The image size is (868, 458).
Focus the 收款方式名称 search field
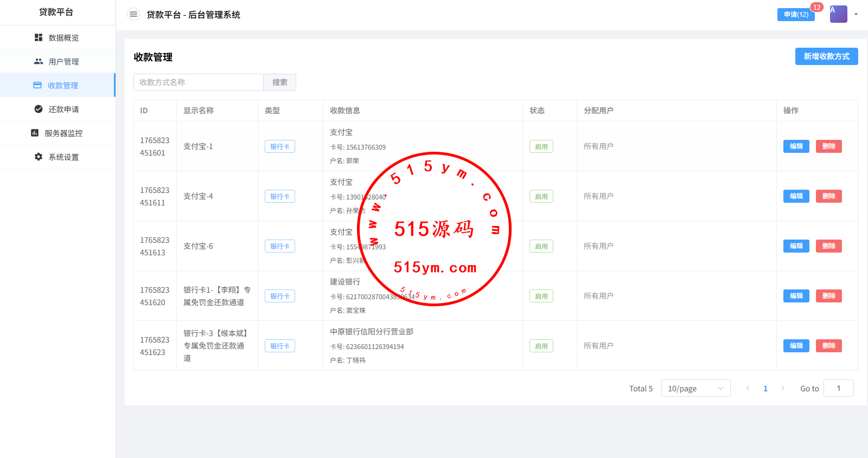point(199,82)
